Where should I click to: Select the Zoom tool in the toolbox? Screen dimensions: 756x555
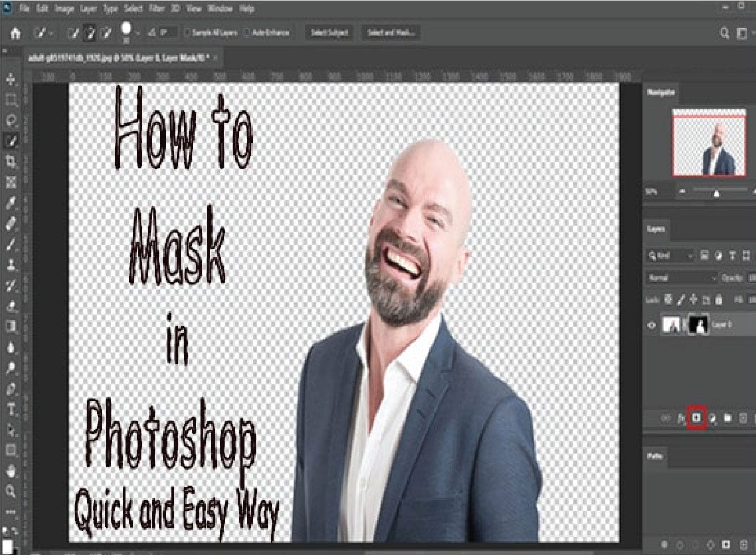point(11,492)
